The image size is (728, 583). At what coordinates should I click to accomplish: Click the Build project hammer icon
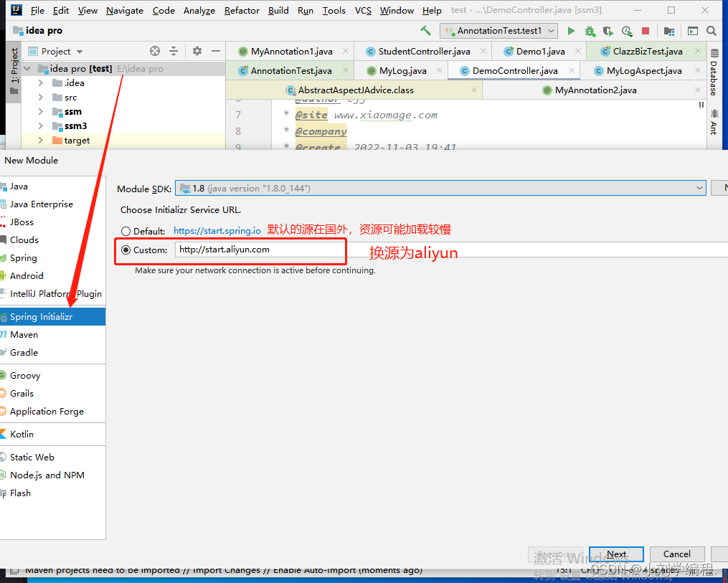[x=425, y=31]
